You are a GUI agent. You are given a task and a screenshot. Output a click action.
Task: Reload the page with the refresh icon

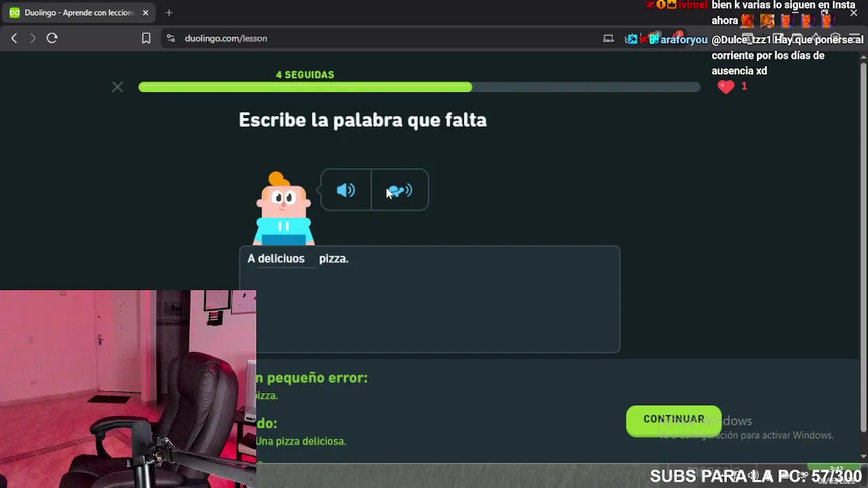pyautogui.click(x=52, y=39)
